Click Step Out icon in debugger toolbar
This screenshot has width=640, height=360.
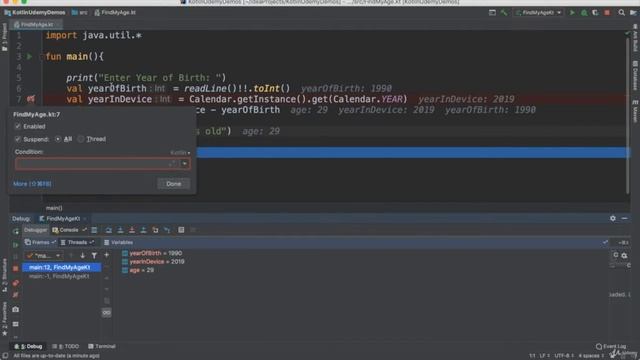point(143,230)
